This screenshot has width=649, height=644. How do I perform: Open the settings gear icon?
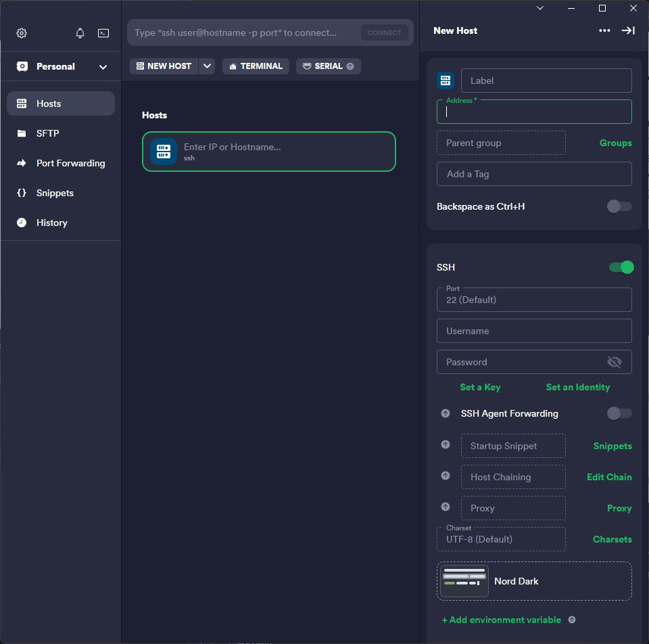[x=22, y=33]
